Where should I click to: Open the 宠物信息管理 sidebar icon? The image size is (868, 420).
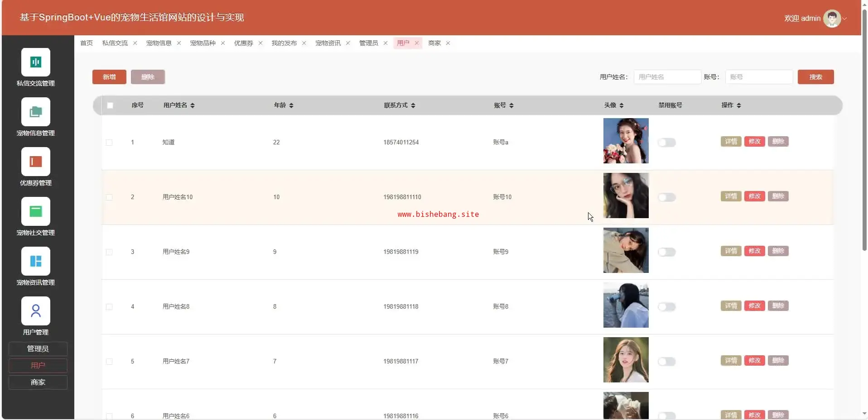click(x=36, y=112)
